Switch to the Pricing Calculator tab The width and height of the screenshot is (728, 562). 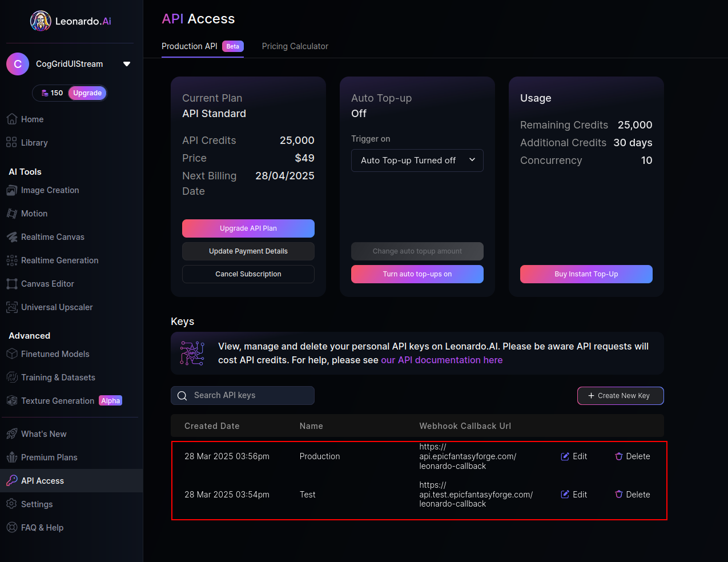[x=295, y=46]
